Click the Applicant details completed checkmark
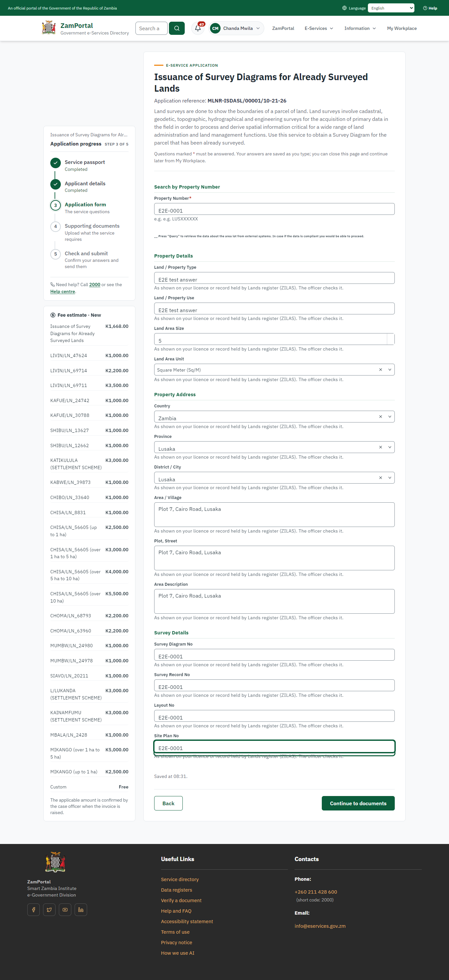The height and width of the screenshot is (980, 449). point(56,184)
